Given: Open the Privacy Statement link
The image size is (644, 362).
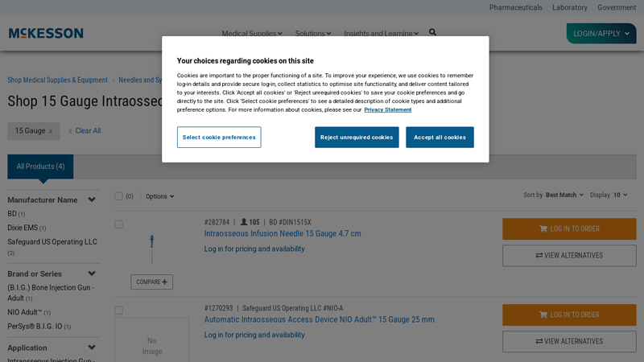Looking at the screenshot, I should pyautogui.click(x=387, y=109).
